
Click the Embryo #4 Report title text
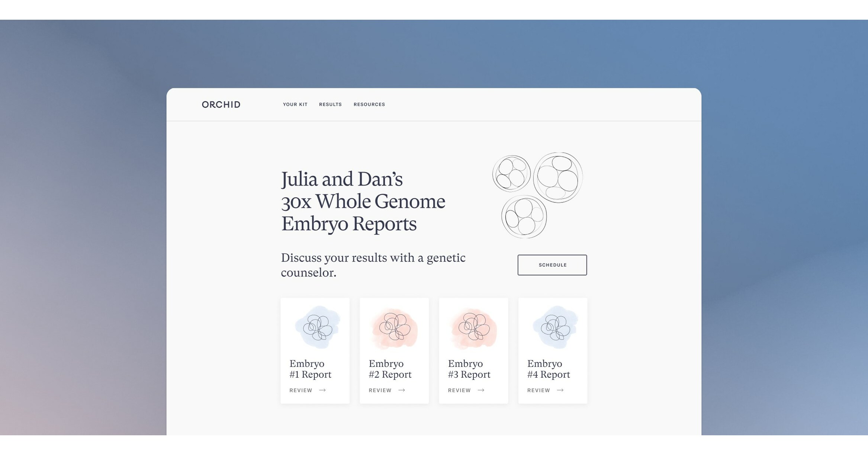point(548,369)
